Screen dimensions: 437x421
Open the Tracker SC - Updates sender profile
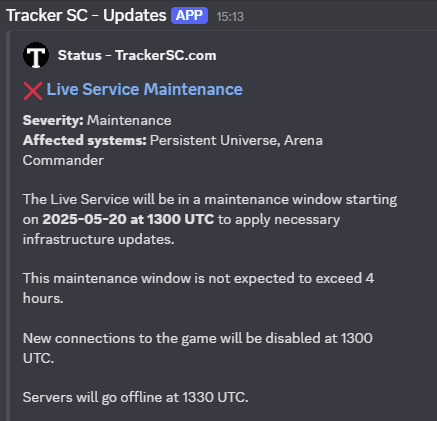pos(86,15)
